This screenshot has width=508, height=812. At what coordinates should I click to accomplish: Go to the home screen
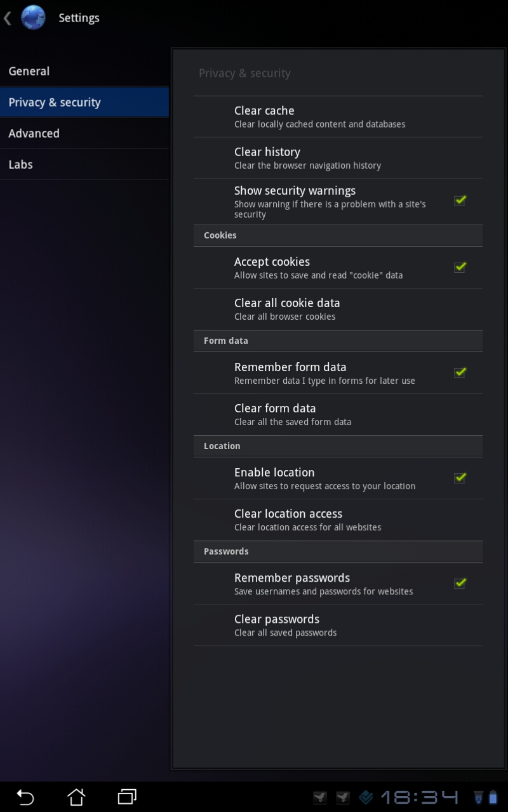[x=76, y=797]
